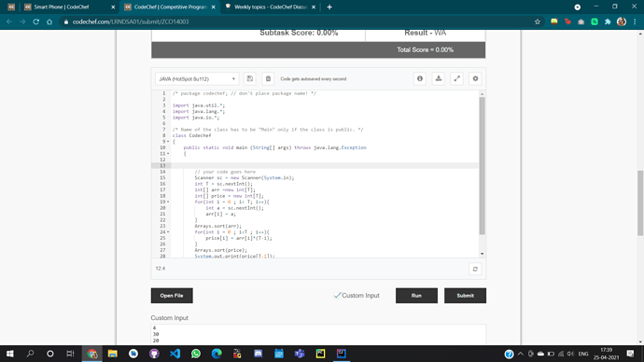
Task: Click the 'Subtask Score: 0.00%' text
Action: [299, 33]
